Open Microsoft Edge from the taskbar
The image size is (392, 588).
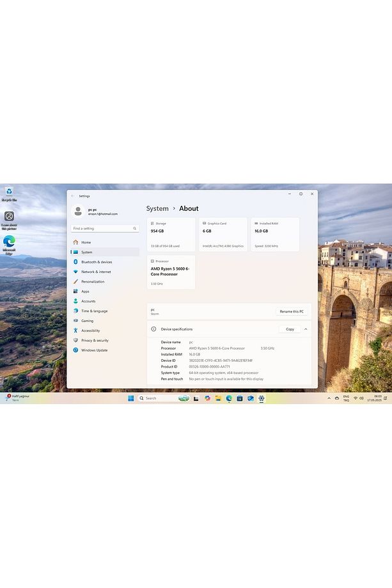pos(229,398)
